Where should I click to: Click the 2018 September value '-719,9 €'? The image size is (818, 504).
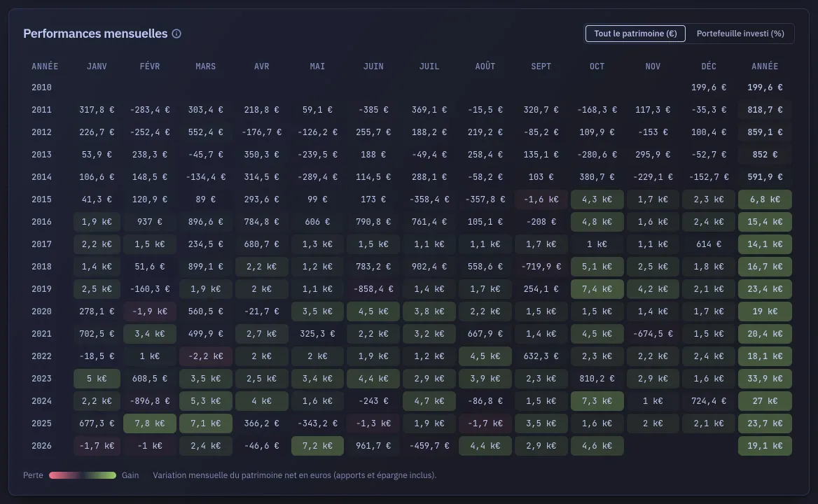(541, 267)
